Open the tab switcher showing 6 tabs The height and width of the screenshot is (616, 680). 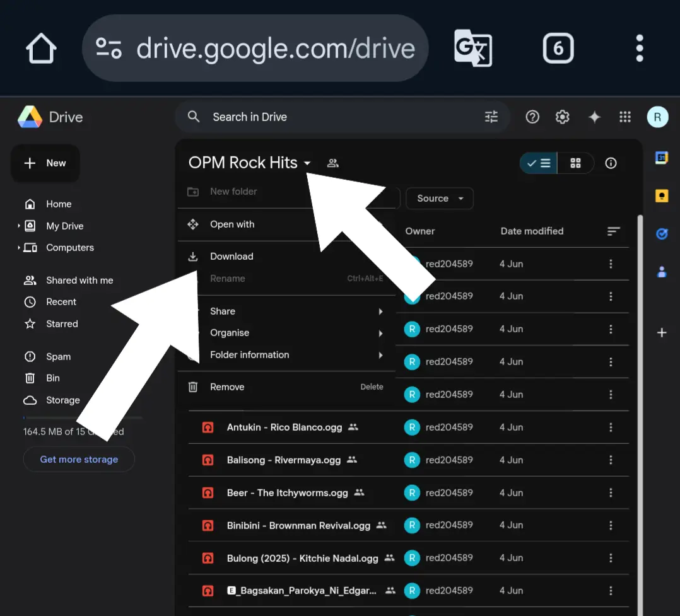coord(558,48)
